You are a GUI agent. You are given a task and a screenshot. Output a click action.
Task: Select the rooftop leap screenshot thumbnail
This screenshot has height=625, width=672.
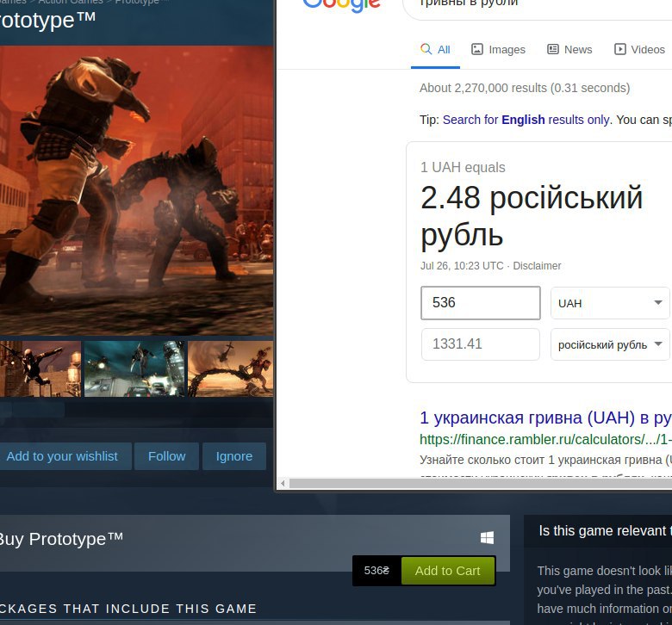[x=40, y=368]
